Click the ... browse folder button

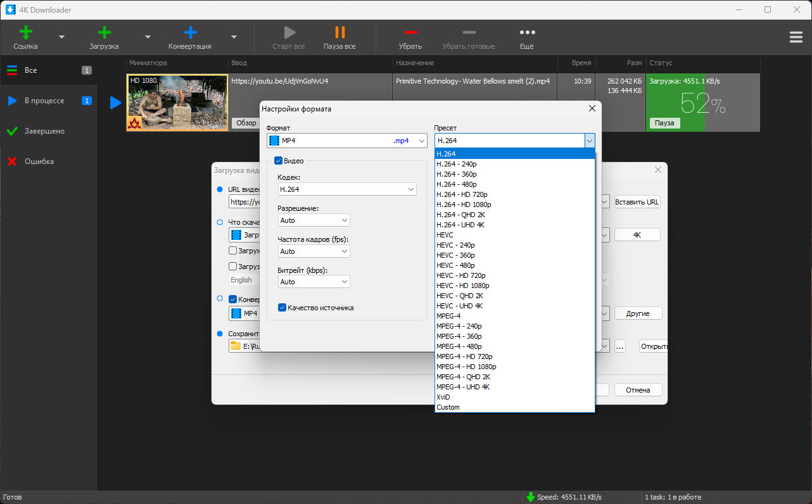[x=619, y=346]
